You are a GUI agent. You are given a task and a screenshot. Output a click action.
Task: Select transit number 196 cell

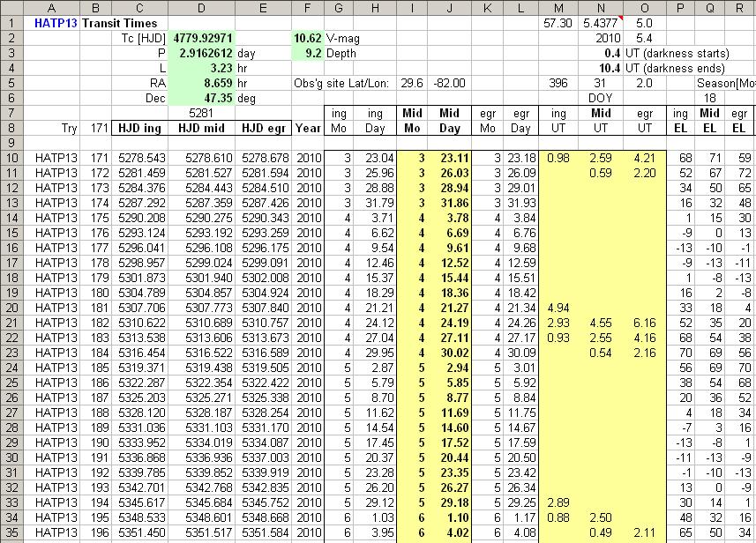[95, 533]
